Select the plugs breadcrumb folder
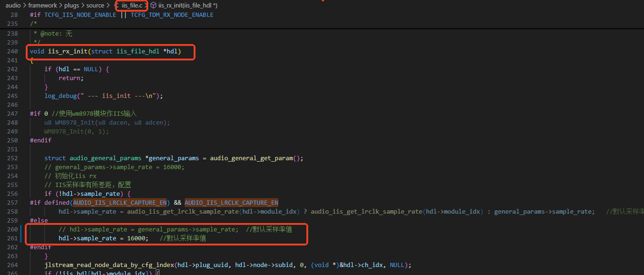This screenshot has height=275, width=644. point(72,6)
